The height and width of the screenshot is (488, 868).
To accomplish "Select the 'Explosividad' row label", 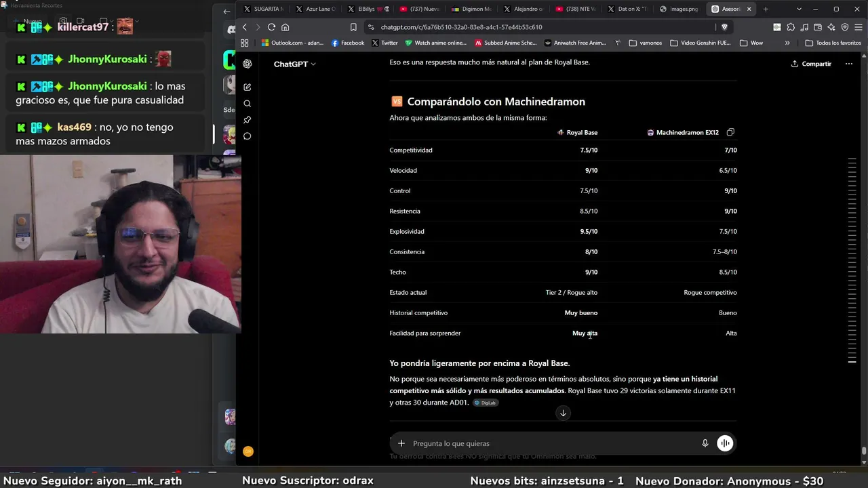I will [x=407, y=231].
